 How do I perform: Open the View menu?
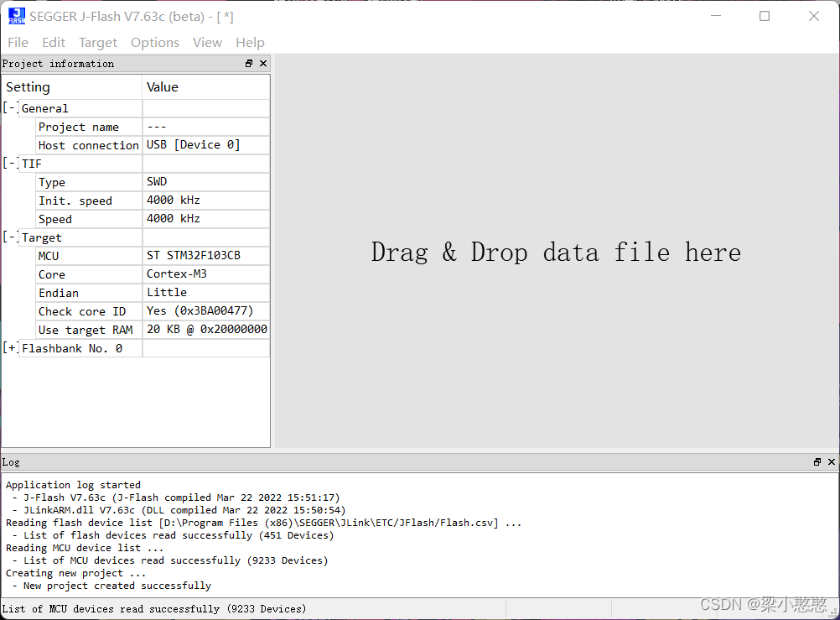207,43
